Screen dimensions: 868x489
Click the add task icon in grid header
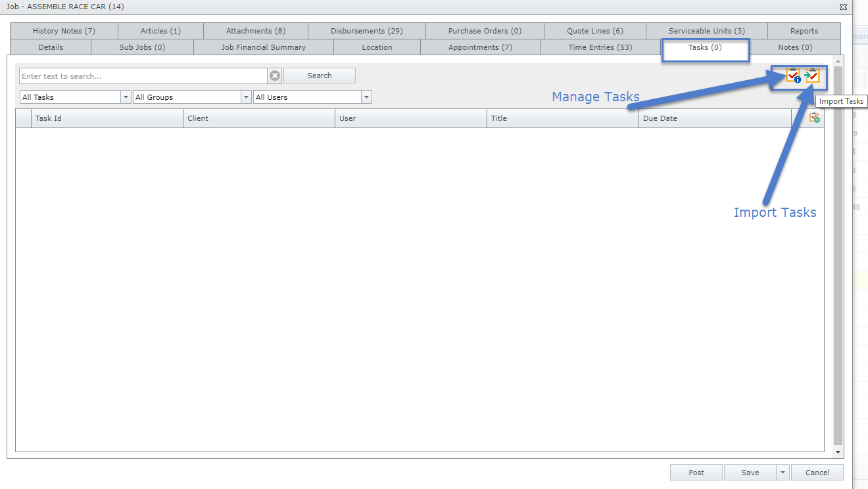point(815,118)
